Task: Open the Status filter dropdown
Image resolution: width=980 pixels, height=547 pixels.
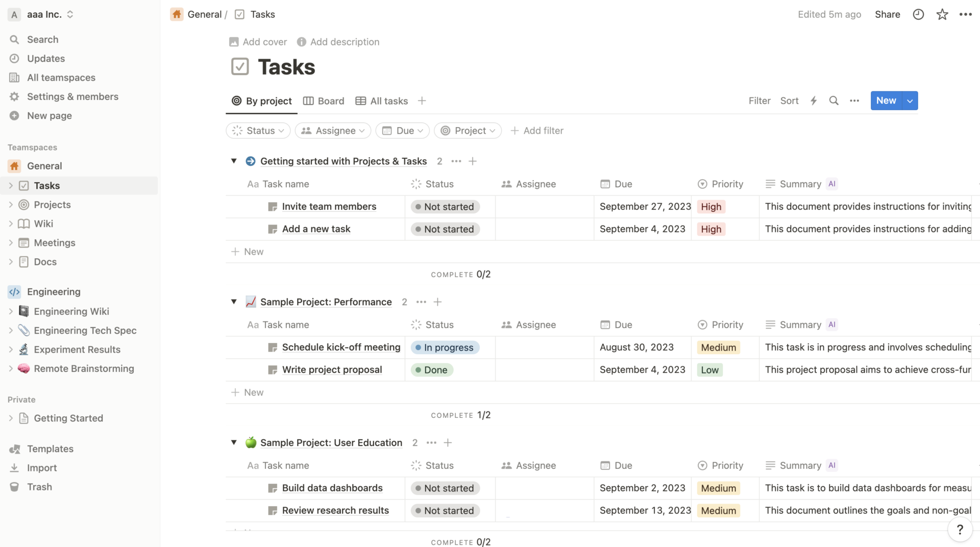Action: coord(258,131)
